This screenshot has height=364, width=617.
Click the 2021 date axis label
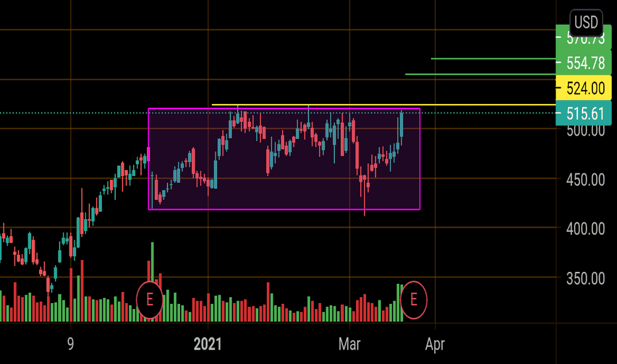coord(208,344)
